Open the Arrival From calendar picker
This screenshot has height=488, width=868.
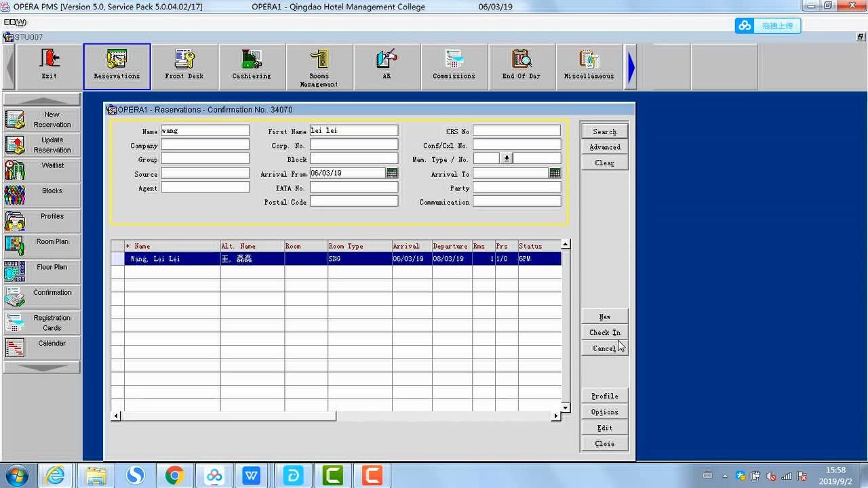coord(392,174)
